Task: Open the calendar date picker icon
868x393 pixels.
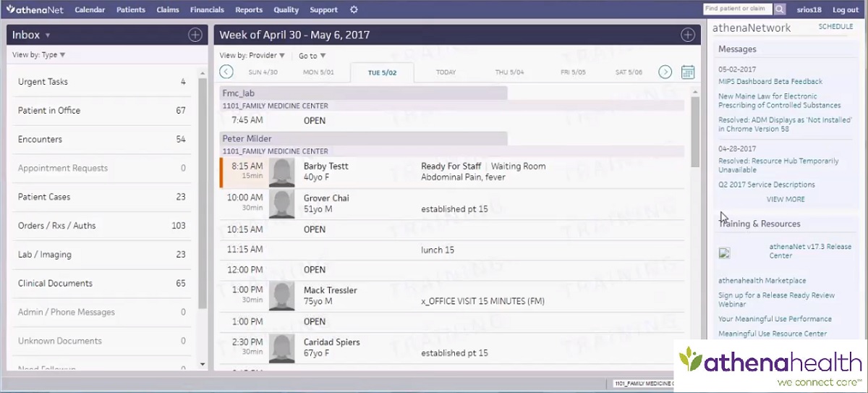Action: coord(688,72)
